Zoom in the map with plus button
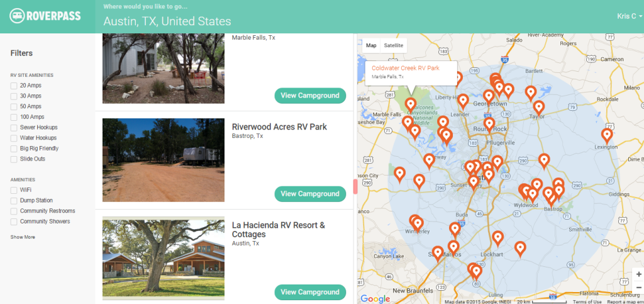Screen dimensions: 644x304 (638, 274)
